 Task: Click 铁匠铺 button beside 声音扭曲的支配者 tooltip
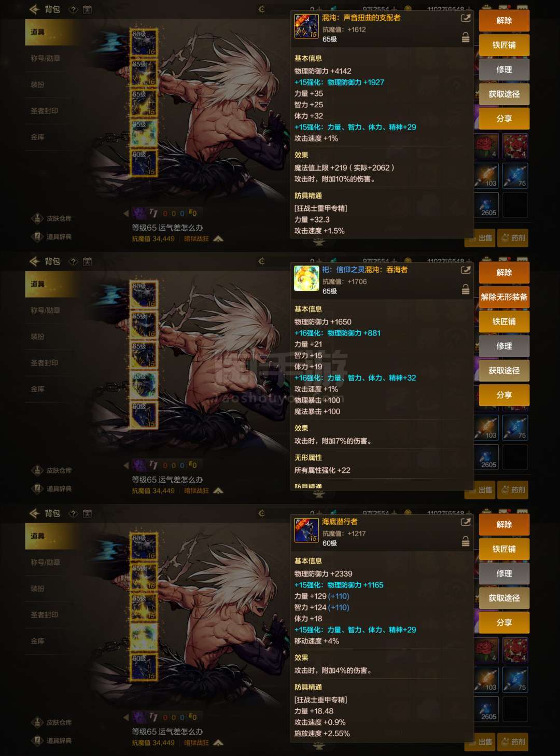tap(504, 45)
